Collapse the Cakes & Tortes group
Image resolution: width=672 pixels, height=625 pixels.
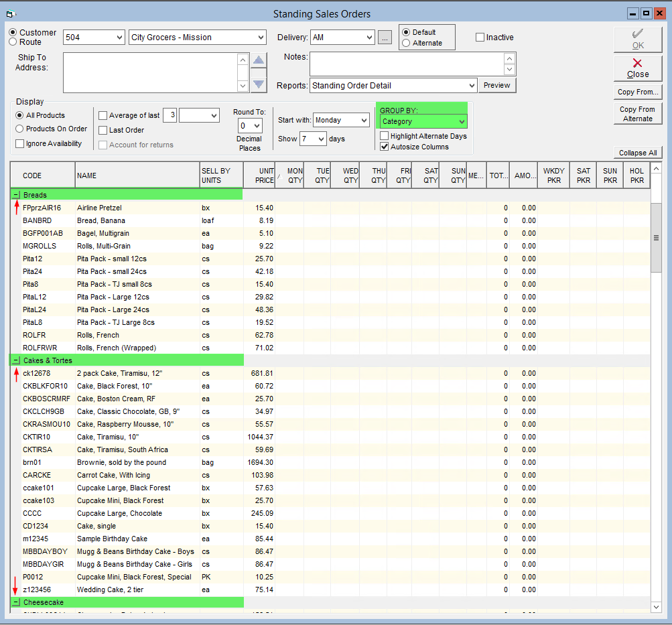point(16,360)
